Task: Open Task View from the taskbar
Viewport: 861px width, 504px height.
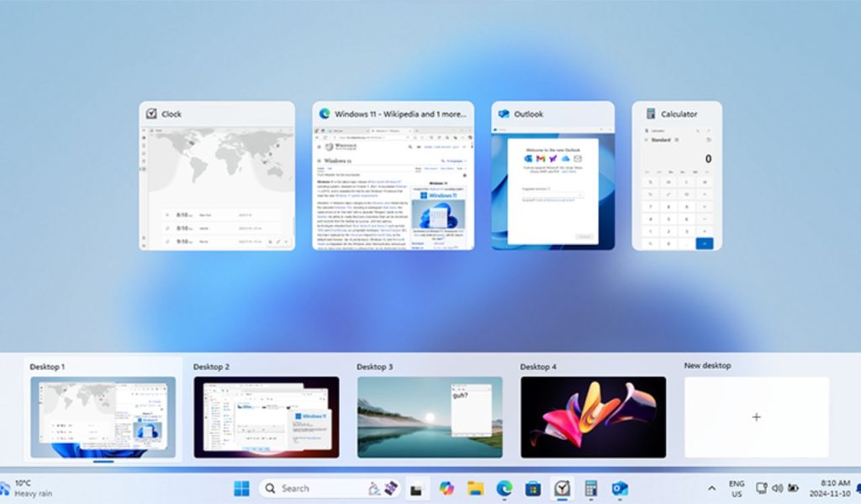Action: point(417,487)
